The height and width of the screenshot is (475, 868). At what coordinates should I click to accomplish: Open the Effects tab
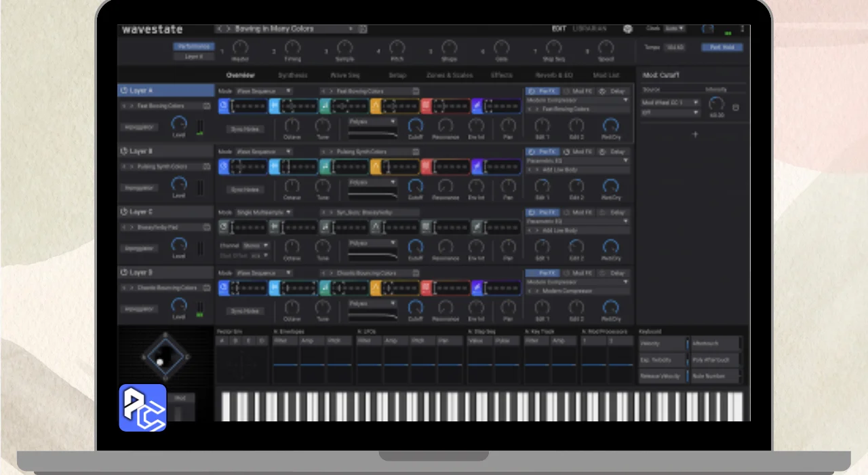[502, 75]
